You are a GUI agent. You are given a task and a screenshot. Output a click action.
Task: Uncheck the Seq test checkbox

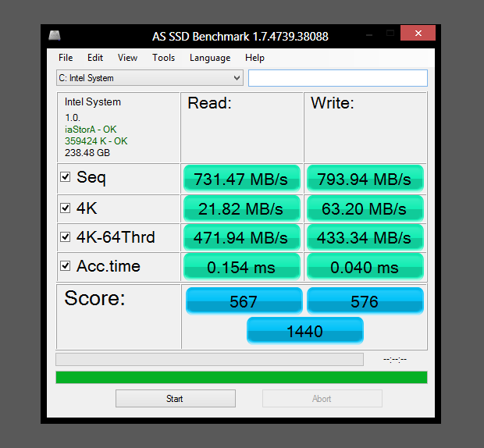65,177
